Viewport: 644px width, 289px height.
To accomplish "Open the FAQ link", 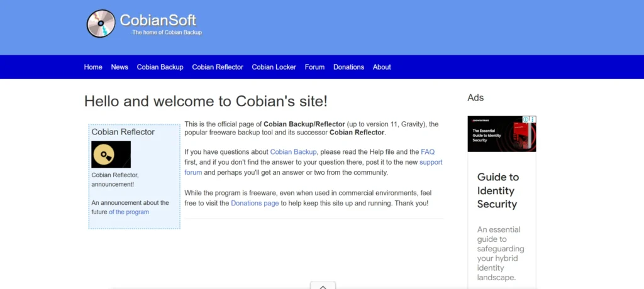I will [x=428, y=152].
